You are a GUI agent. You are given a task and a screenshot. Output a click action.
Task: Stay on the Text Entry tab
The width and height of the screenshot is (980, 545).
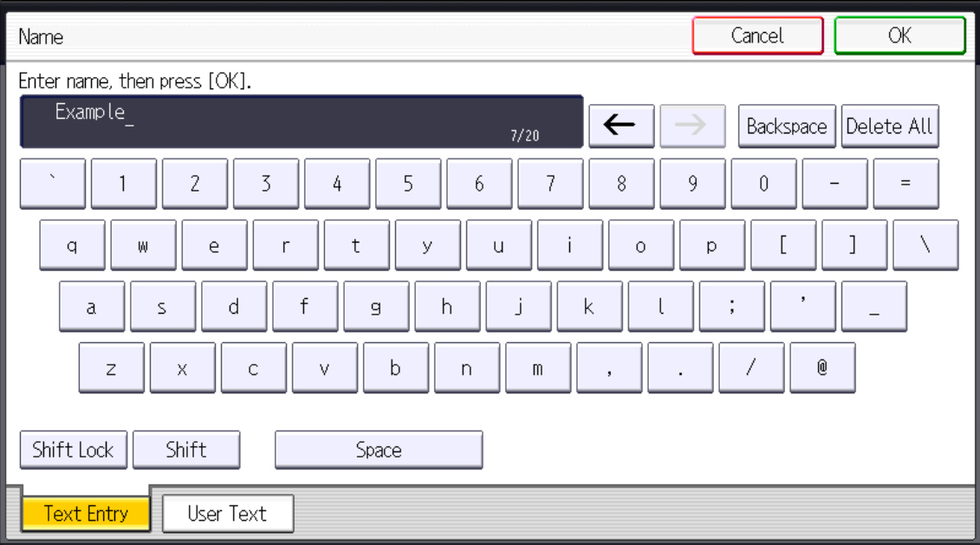tap(85, 513)
